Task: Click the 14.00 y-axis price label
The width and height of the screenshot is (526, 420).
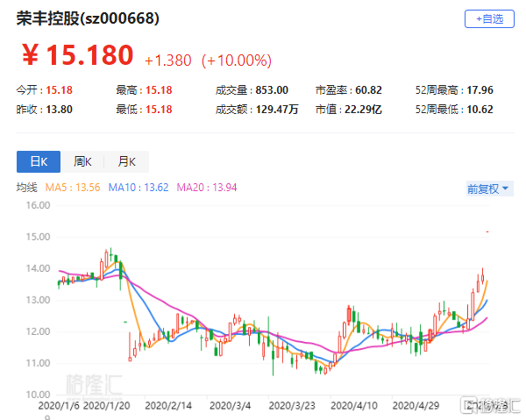Action: pyautogui.click(x=38, y=268)
